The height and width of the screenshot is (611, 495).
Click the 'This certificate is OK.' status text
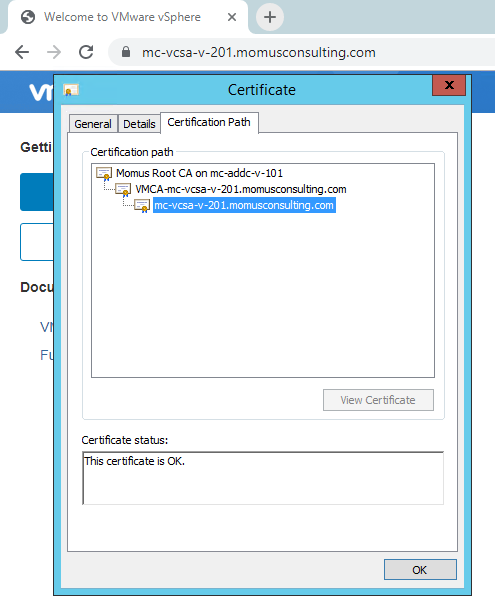pyautogui.click(x=134, y=461)
